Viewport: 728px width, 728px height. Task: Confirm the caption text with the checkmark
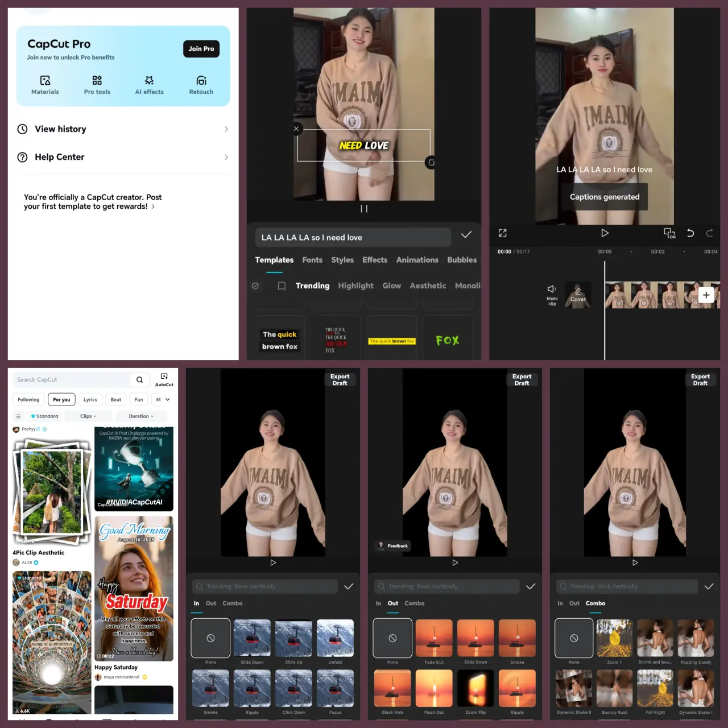click(466, 235)
